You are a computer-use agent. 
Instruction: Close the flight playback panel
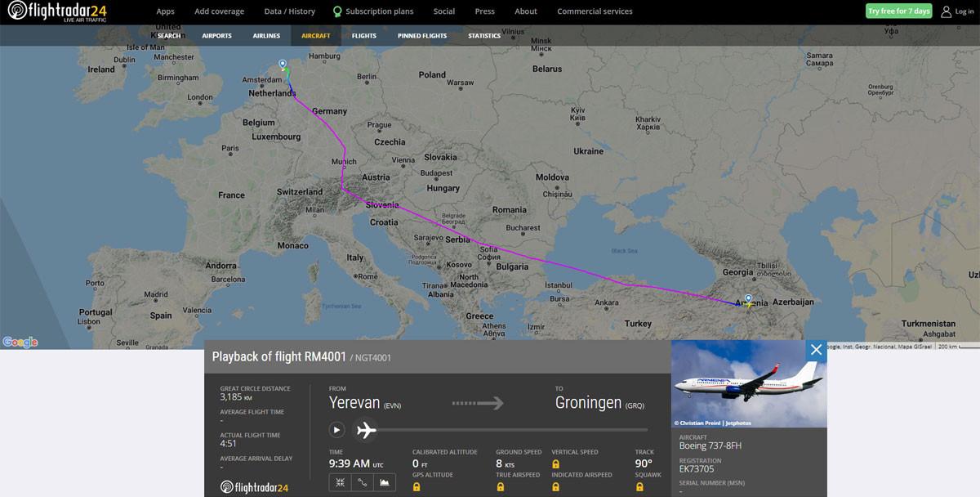815,350
